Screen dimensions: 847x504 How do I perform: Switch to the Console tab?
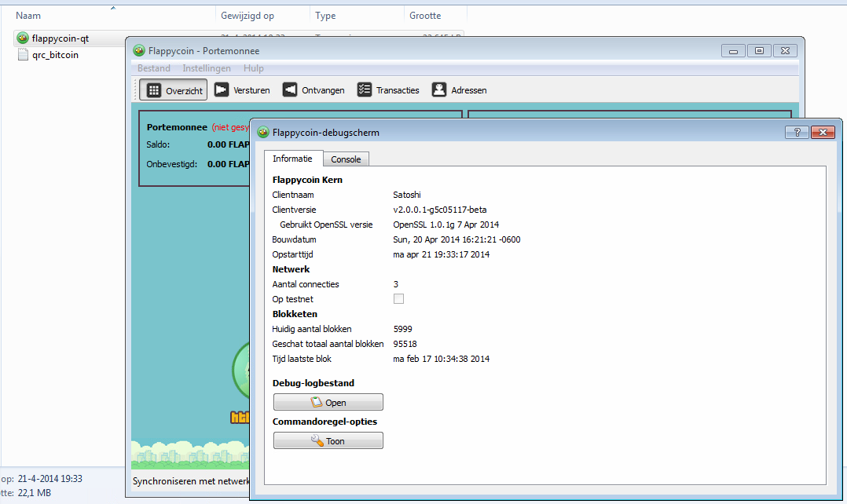(x=346, y=159)
